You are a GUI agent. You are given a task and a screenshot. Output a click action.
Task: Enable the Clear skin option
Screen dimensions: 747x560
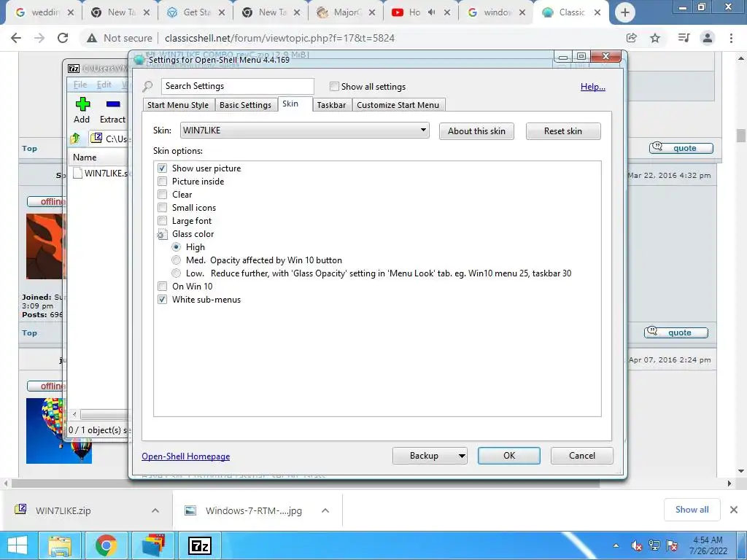click(163, 194)
